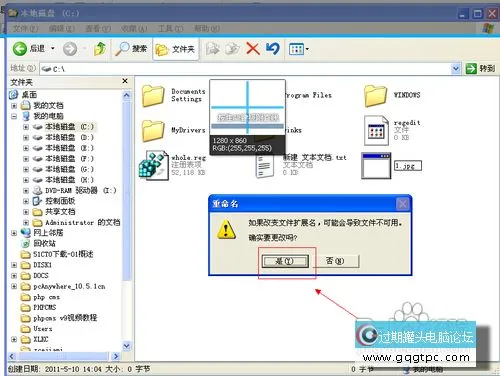
Task: Collapse My Computer (我的电脑) tree node
Action: click(x=14, y=116)
